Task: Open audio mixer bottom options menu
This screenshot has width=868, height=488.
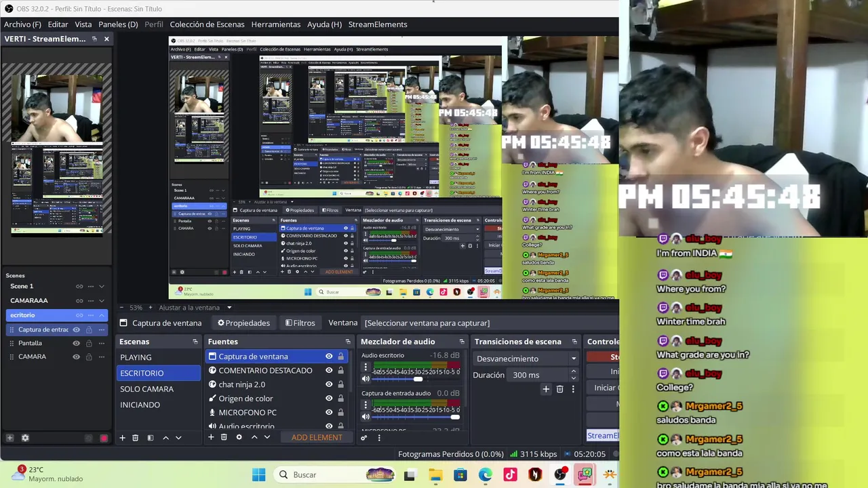Action: (x=379, y=438)
